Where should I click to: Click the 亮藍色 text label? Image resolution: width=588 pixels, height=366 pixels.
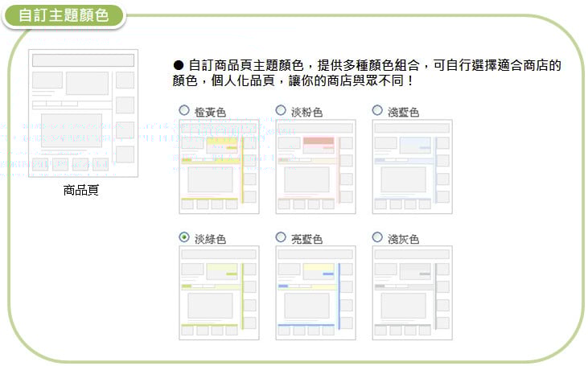point(306,239)
